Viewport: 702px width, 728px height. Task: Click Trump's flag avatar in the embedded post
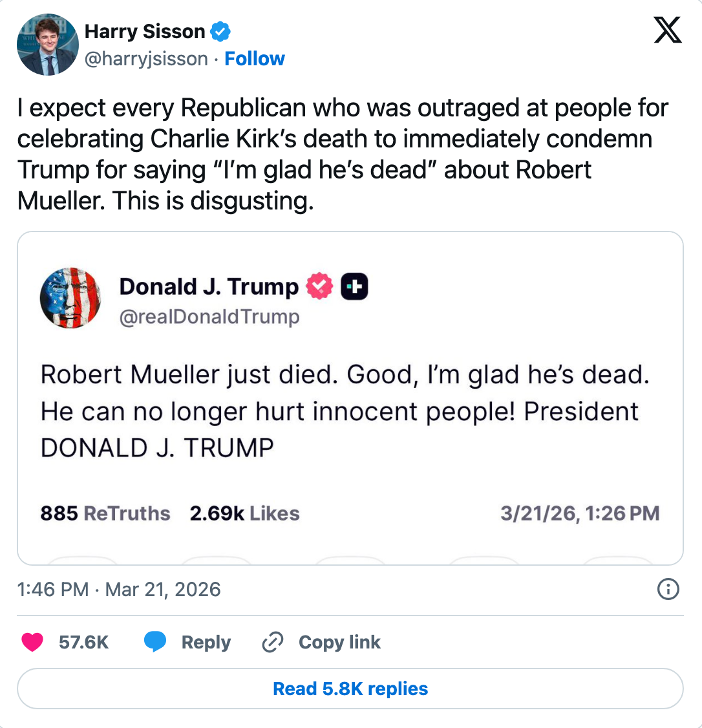pos(70,297)
